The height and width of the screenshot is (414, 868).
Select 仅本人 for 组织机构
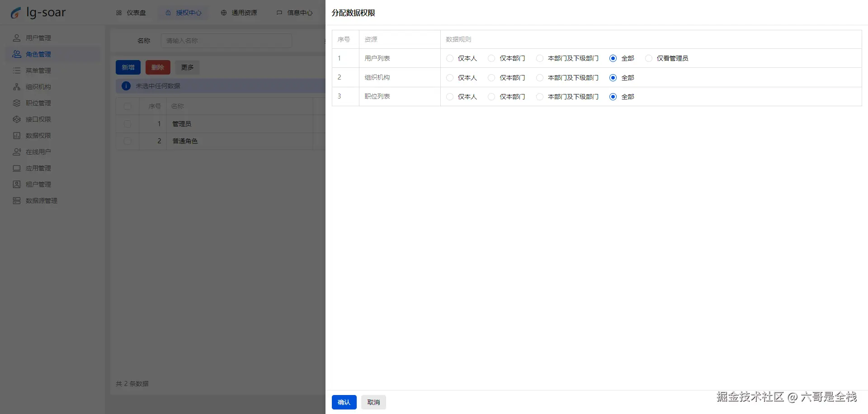450,78
